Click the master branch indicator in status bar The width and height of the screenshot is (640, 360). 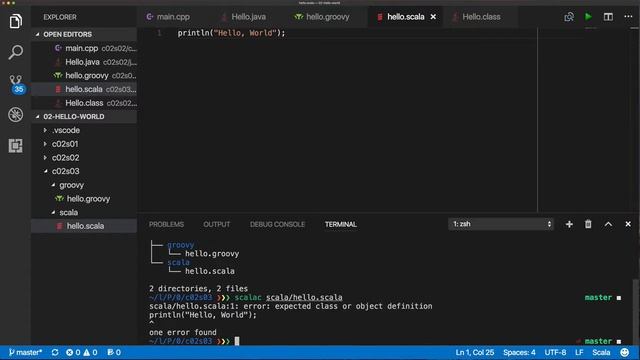[25, 352]
